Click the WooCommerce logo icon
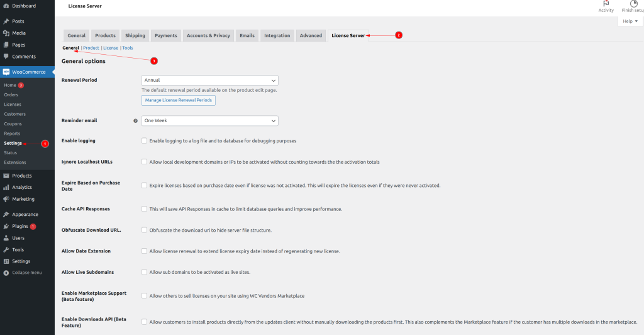The image size is (644, 335). (x=6, y=72)
